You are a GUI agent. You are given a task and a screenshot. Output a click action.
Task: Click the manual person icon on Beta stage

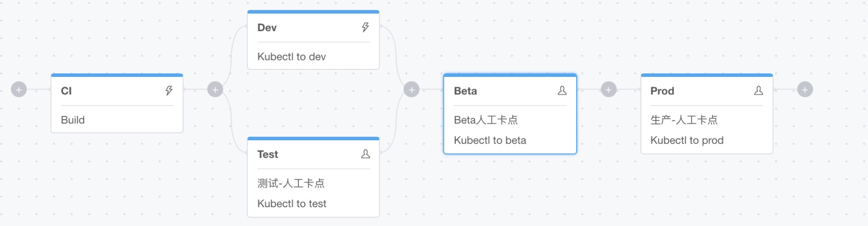click(562, 90)
